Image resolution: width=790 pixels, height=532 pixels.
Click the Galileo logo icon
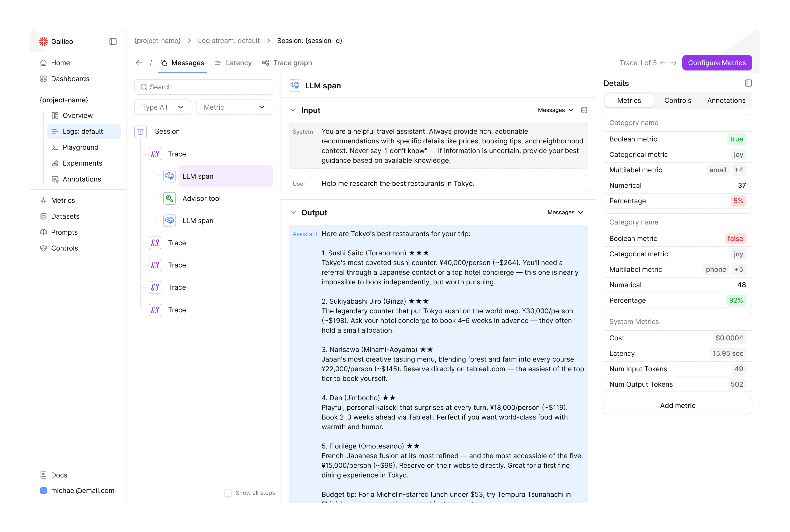(x=43, y=41)
